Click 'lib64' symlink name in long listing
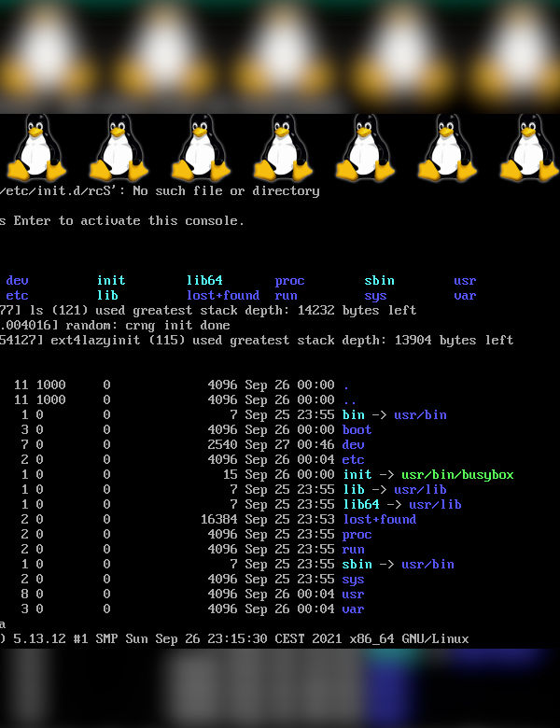Image resolution: width=560 pixels, height=728 pixels. pos(361,504)
